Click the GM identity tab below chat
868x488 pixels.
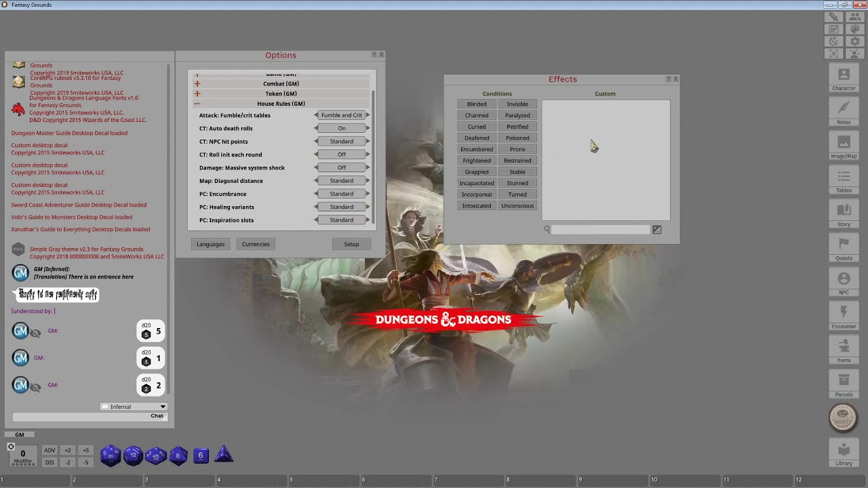pos(20,434)
